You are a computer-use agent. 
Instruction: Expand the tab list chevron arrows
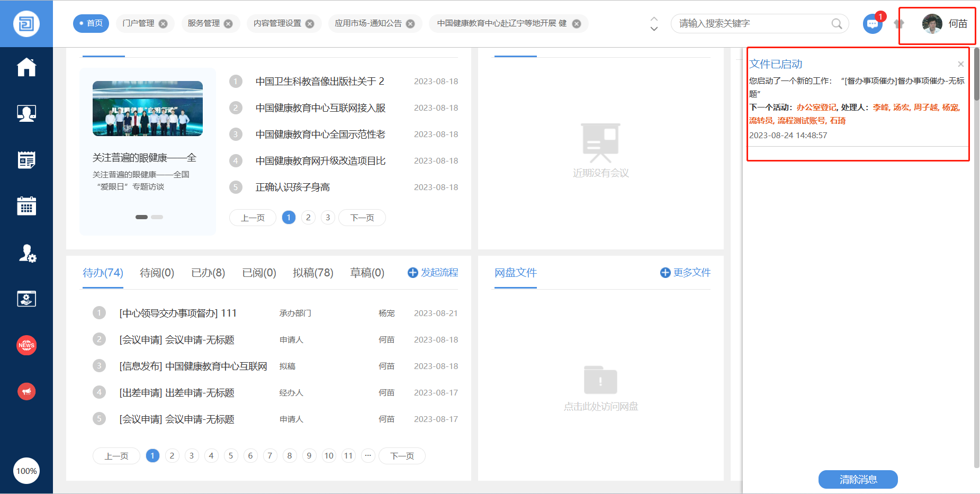tap(654, 24)
